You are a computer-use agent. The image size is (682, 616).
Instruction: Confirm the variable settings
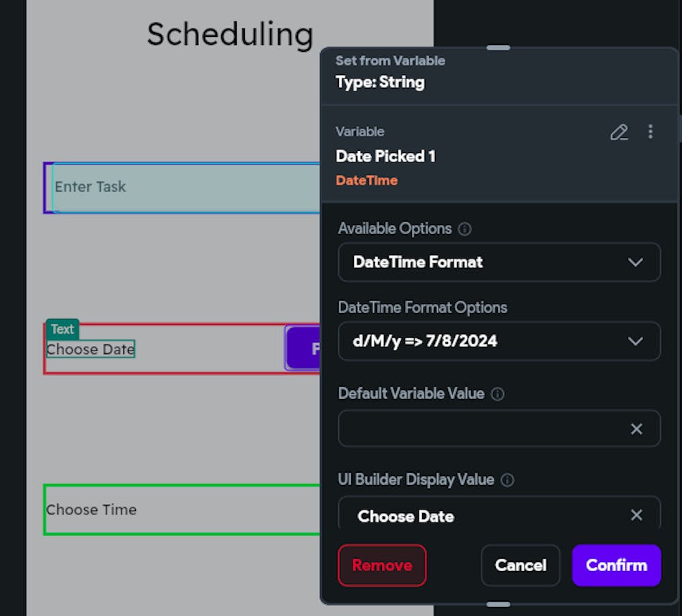(x=616, y=566)
